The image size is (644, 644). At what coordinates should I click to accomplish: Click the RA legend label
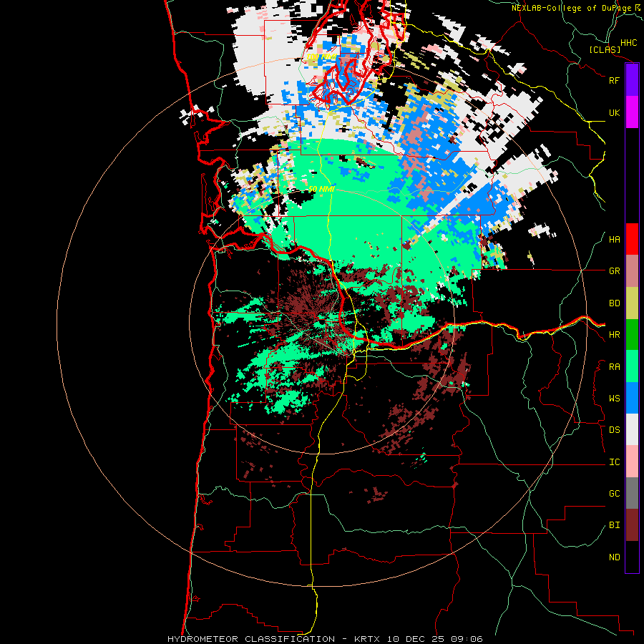[x=614, y=367]
